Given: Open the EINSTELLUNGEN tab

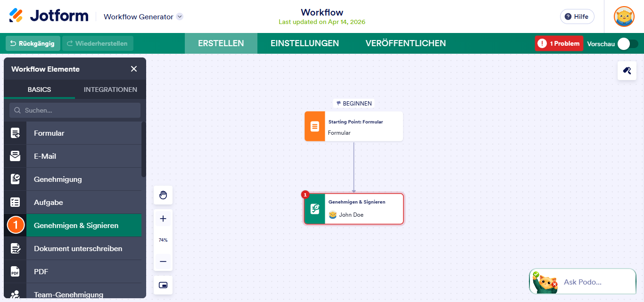Looking at the screenshot, I should 305,43.
